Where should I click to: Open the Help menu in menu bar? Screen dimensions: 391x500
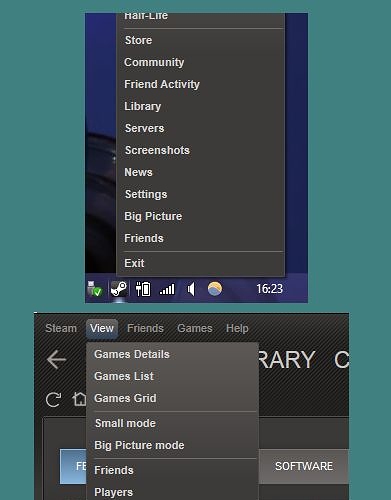(237, 328)
